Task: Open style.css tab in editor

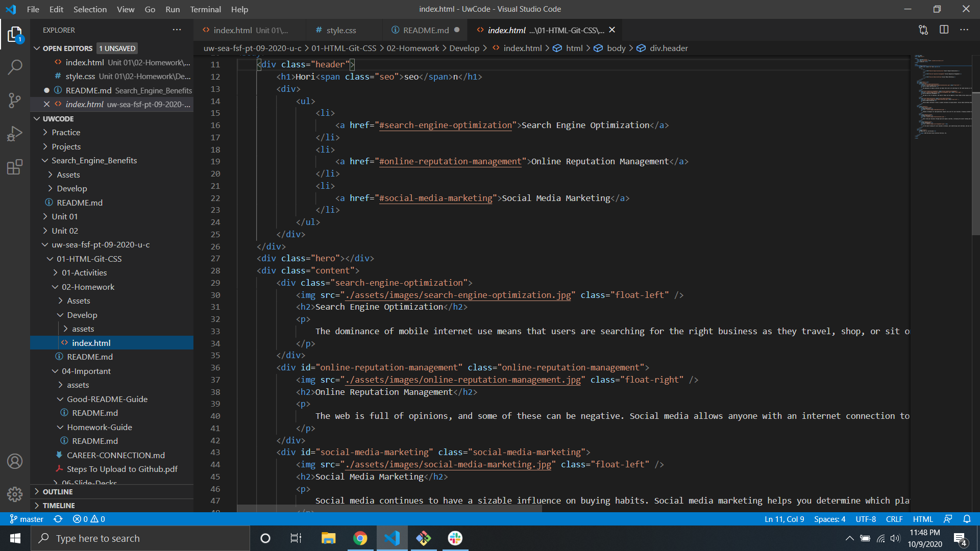Action: (340, 30)
